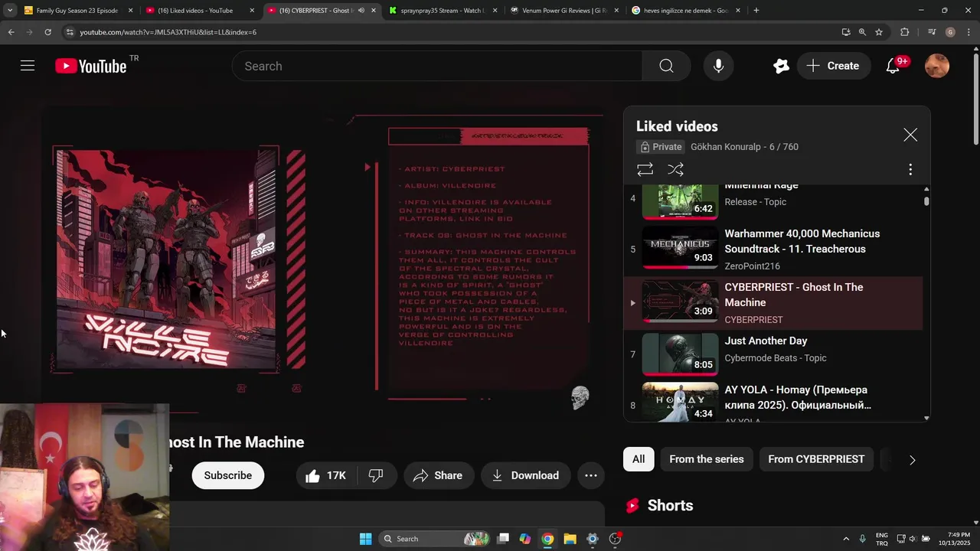Switch to Venum Power Gi Reviews tab
This screenshot has height=551, width=980.
[x=564, y=11]
